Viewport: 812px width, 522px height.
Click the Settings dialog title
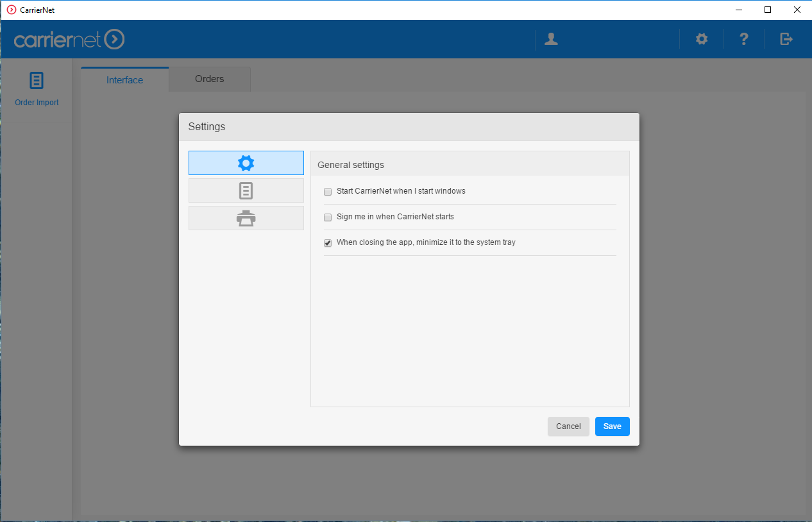207,126
